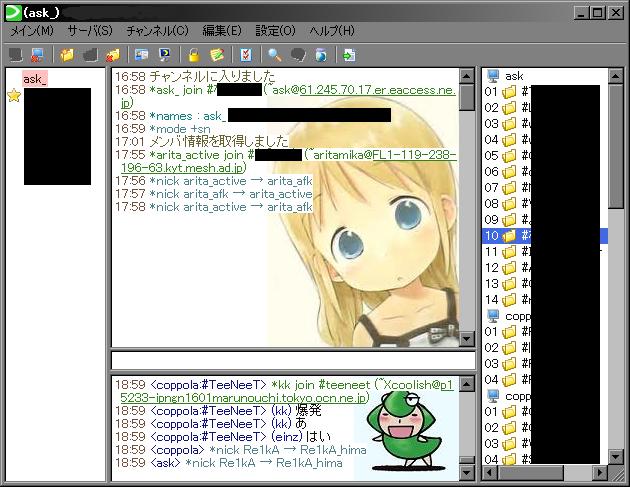Click the greyed-out speech bubble toolbar icon
This screenshot has width=630, height=487.
coord(298,55)
